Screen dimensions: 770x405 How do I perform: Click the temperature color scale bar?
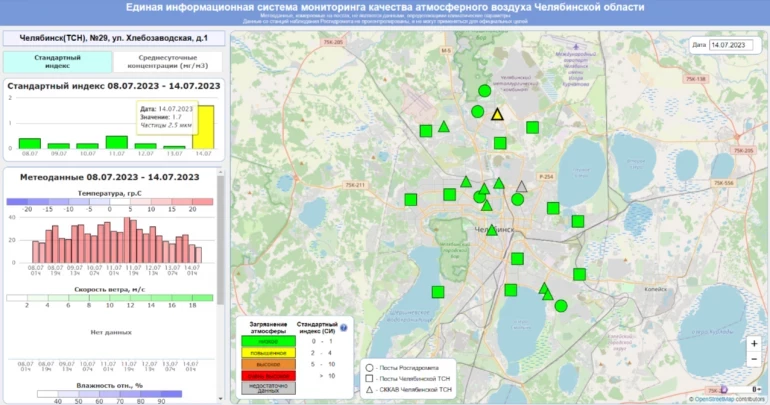pyautogui.click(x=110, y=202)
